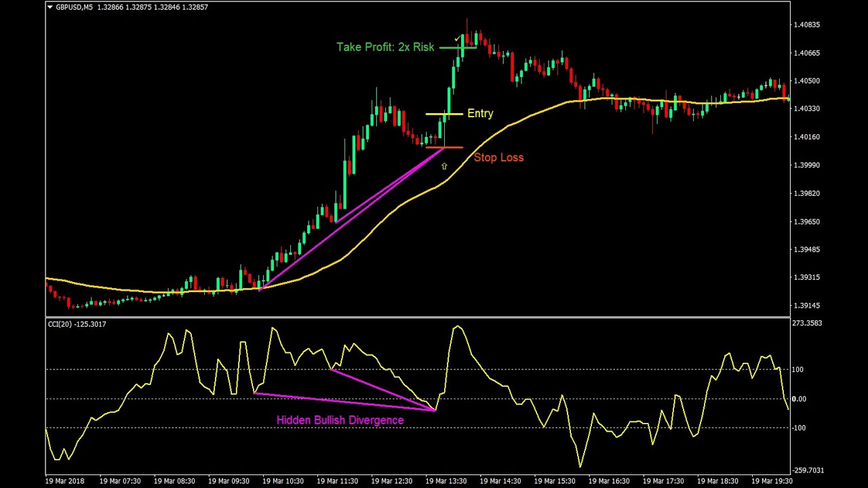
Task: Click the '19 Mar 14:30' time label
Action: click(x=500, y=481)
